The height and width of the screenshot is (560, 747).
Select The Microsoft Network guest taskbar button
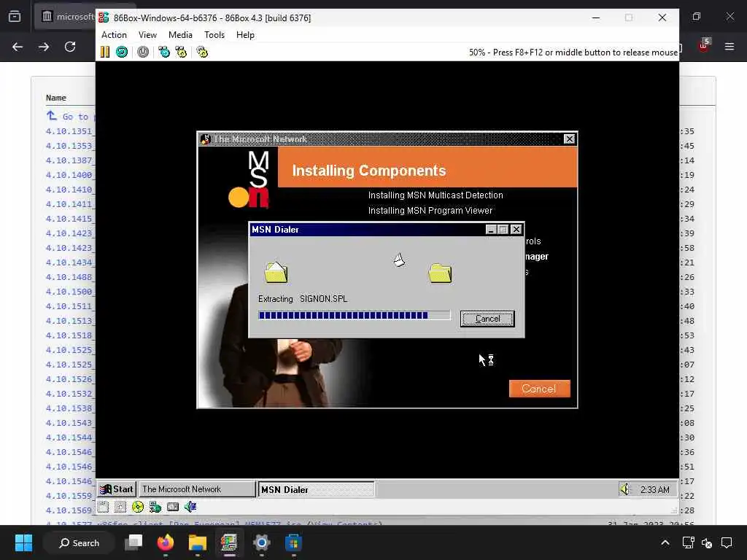(197, 489)
